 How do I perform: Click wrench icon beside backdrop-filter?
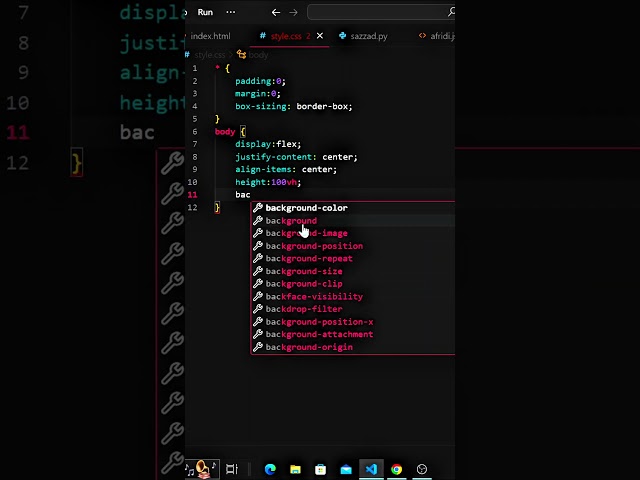pyautogui.click(x=258, y=309)
